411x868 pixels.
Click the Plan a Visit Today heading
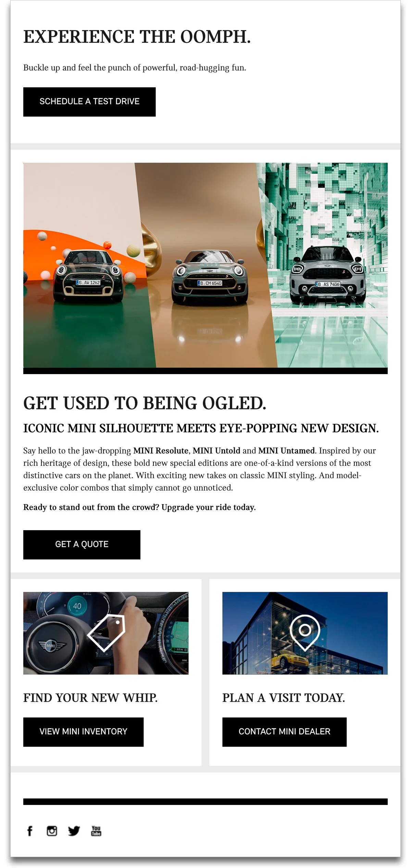[284, 698]
